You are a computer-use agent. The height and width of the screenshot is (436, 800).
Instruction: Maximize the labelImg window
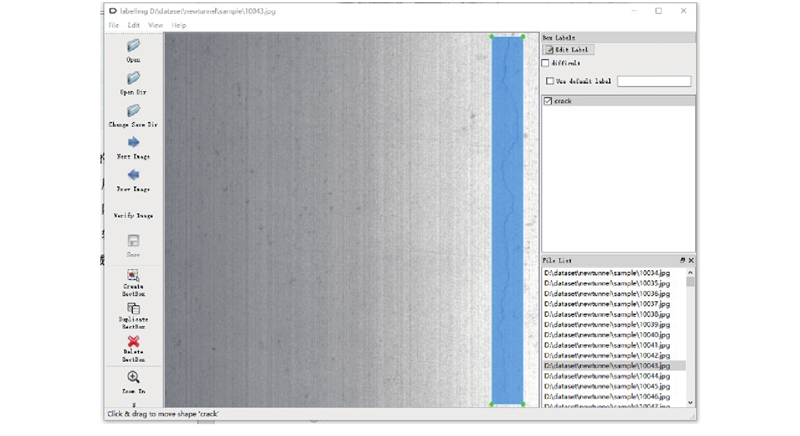coord(659,11)
